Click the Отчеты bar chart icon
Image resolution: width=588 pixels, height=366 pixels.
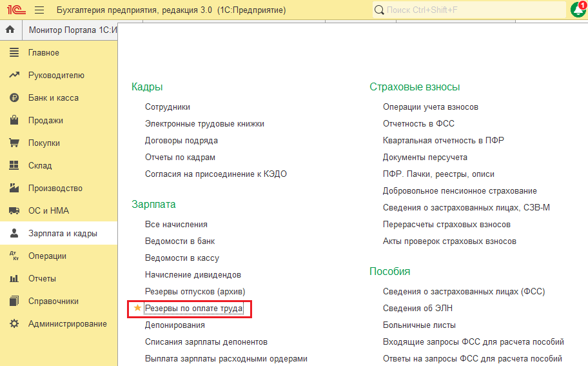tap(14, 279)
